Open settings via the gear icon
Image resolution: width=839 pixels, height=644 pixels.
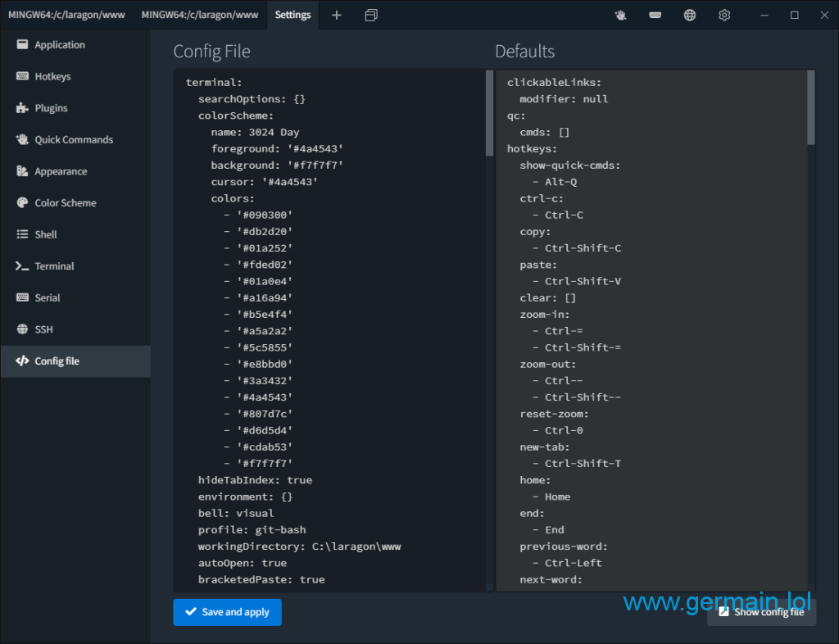(724, 15)
